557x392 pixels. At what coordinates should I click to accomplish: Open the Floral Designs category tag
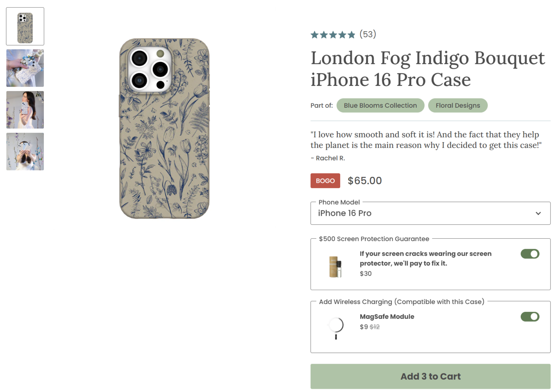pyautogui.click(x=458, y=105)
